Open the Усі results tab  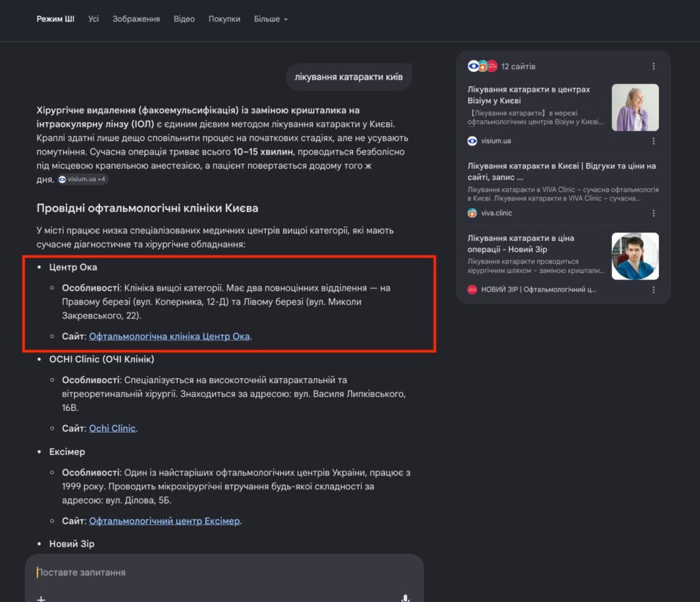(x=93, y=18)
